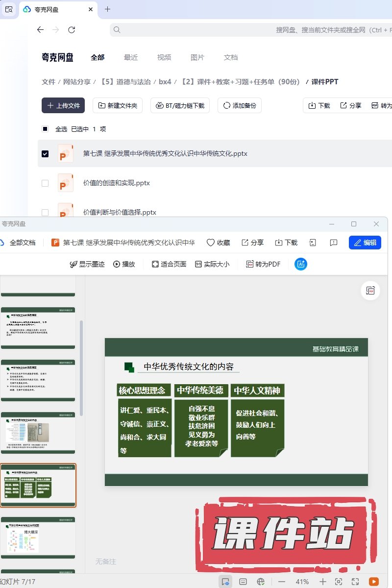Open the 文档 tab
This screenshot has height=588, width=392.
click(231, 57)
